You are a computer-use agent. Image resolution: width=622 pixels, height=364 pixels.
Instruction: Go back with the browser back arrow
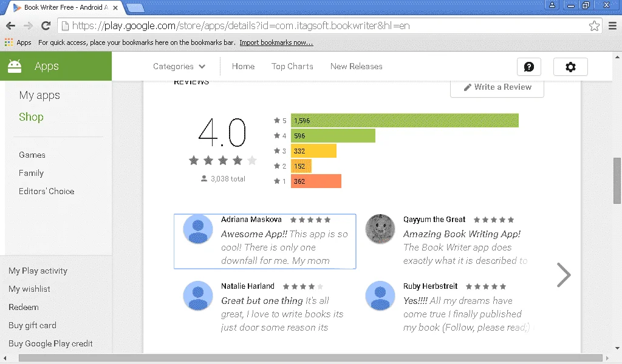[11, 26]
